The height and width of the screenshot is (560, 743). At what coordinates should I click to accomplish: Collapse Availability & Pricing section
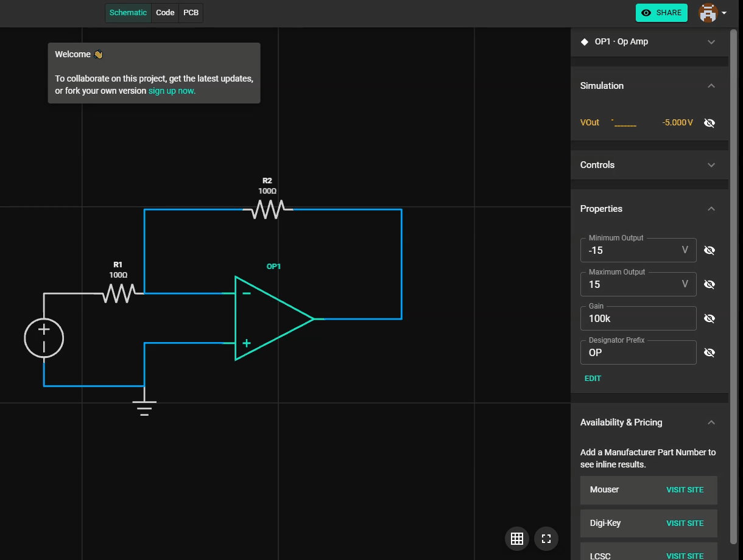(711, 422)
